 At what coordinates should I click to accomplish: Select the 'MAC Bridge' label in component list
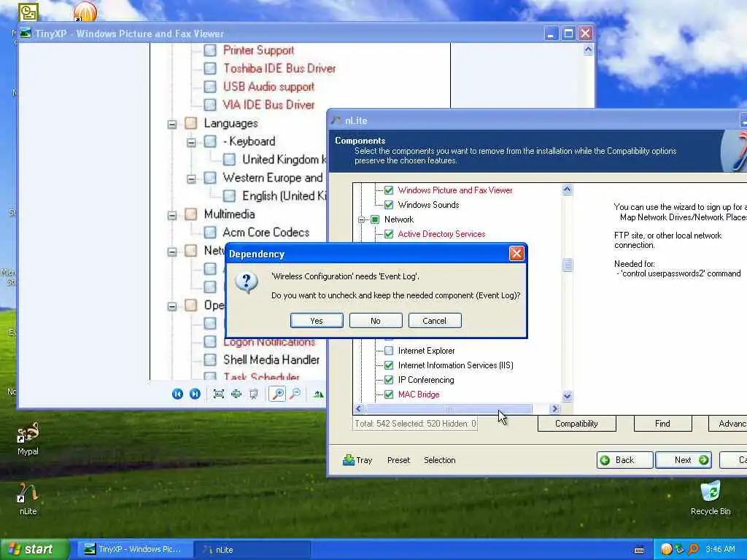click(x=419, y=394)
